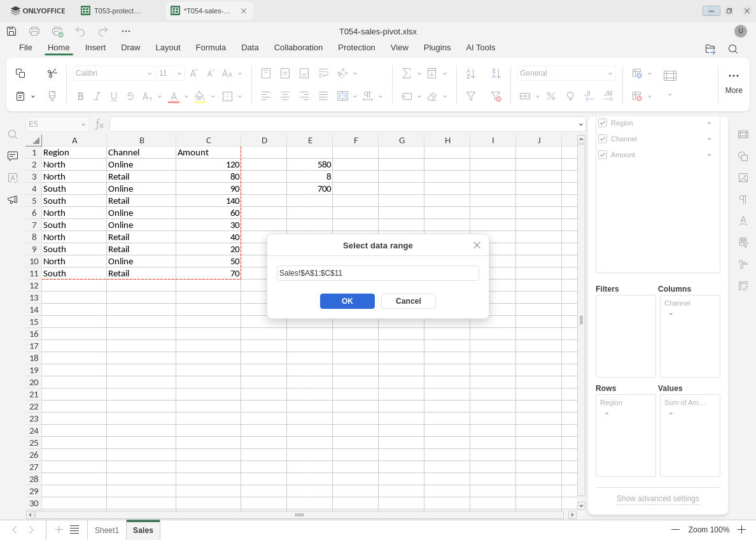Open the AI Tools tab
Image resolution: width=756 pixels, height=540 pixels.
tap(480, 48)
